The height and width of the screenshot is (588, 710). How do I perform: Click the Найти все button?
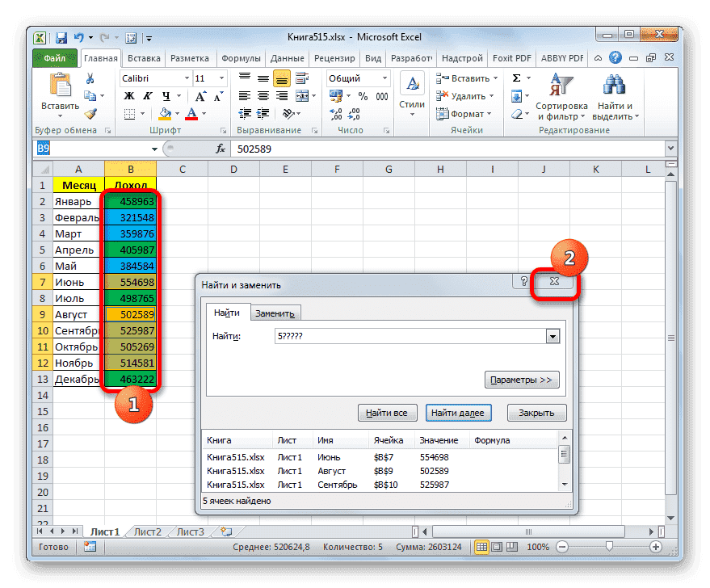(387, 412)
